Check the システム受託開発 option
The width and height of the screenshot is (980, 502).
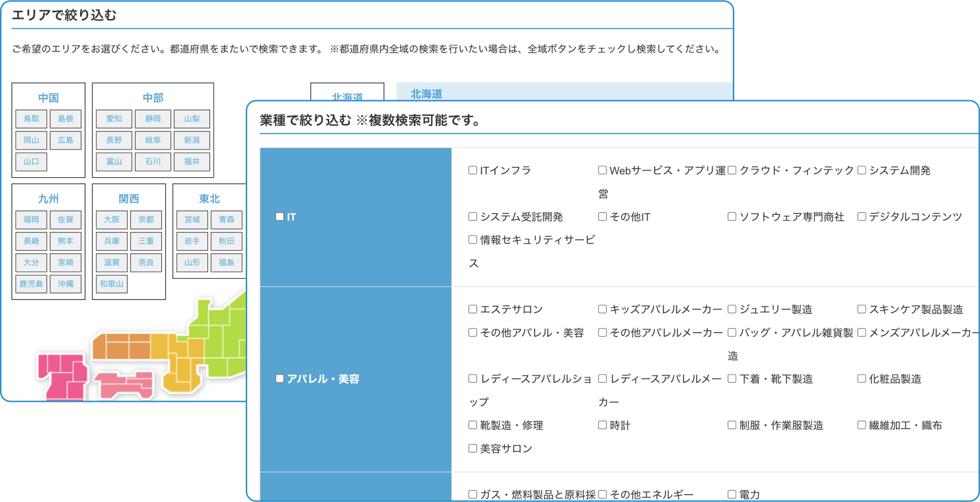pos(472,216)
